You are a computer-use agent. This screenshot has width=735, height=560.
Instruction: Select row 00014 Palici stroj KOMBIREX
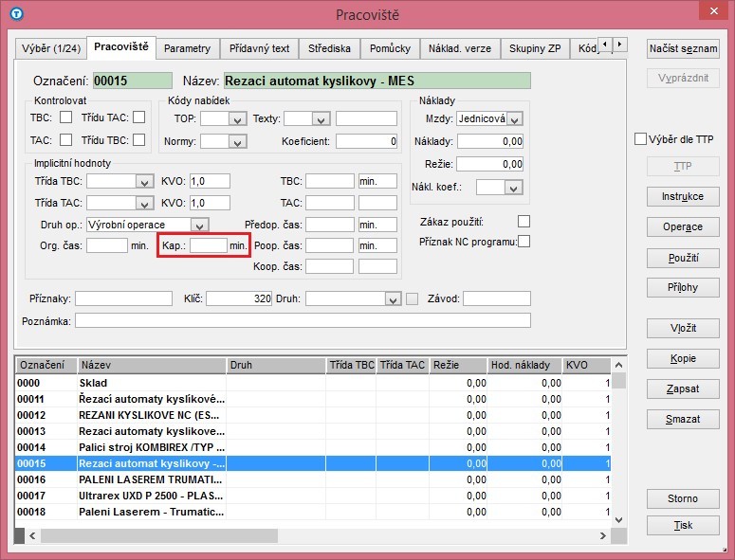(x=313, y=447)
